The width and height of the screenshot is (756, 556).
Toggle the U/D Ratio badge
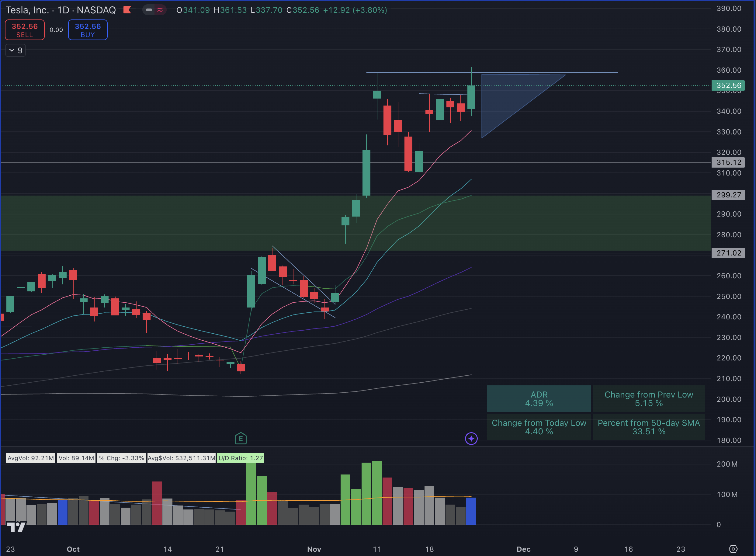[x=240, y=458]
